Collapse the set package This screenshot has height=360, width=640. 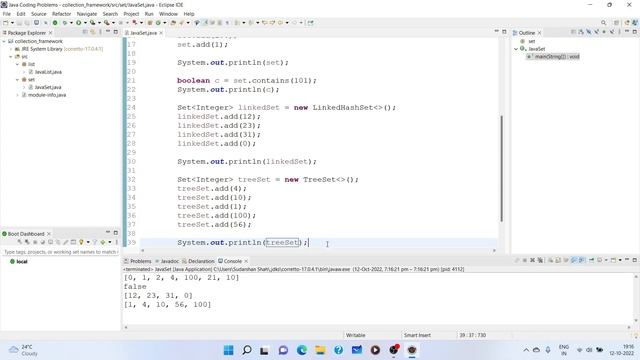coord(18,80)
